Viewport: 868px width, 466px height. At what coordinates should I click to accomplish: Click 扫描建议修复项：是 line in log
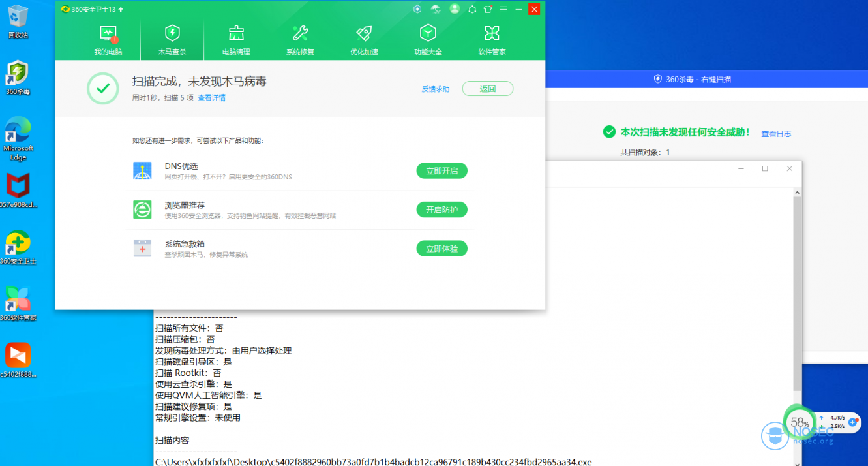[193, 406]
